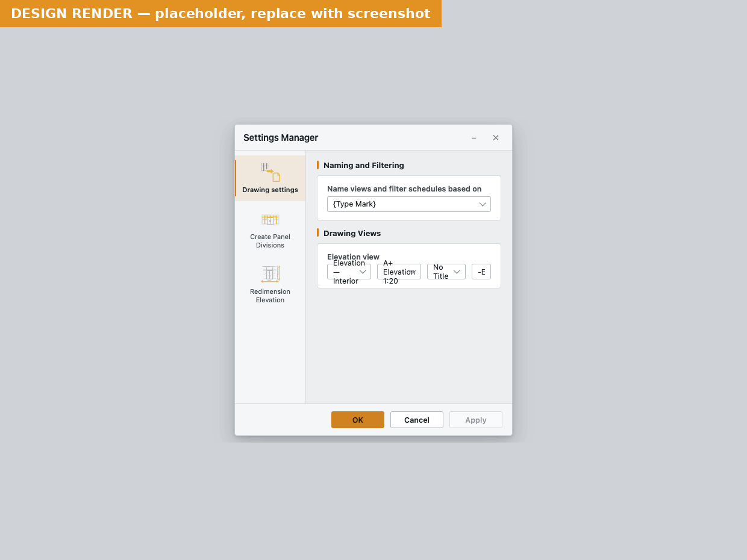This screenshot has width=747, height=560.
Task: Click the Settings Manager title text
Action: [x=281, y=138]
